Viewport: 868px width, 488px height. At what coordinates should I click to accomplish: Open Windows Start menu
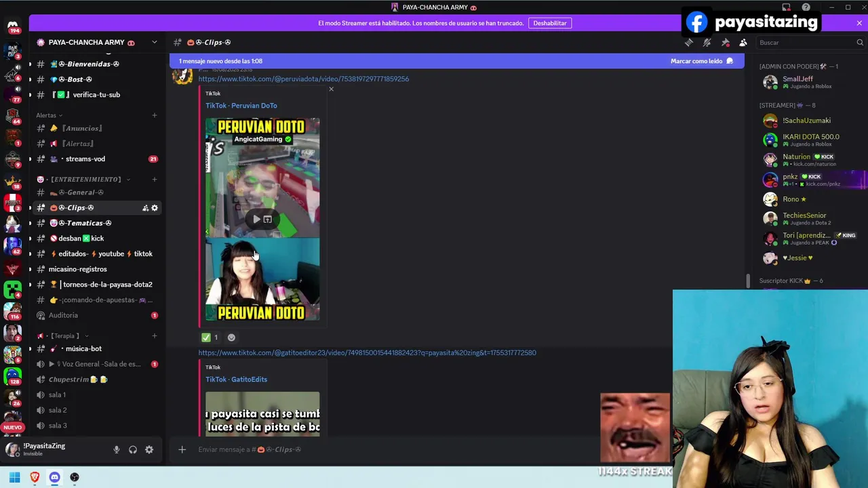click(14, 477)
